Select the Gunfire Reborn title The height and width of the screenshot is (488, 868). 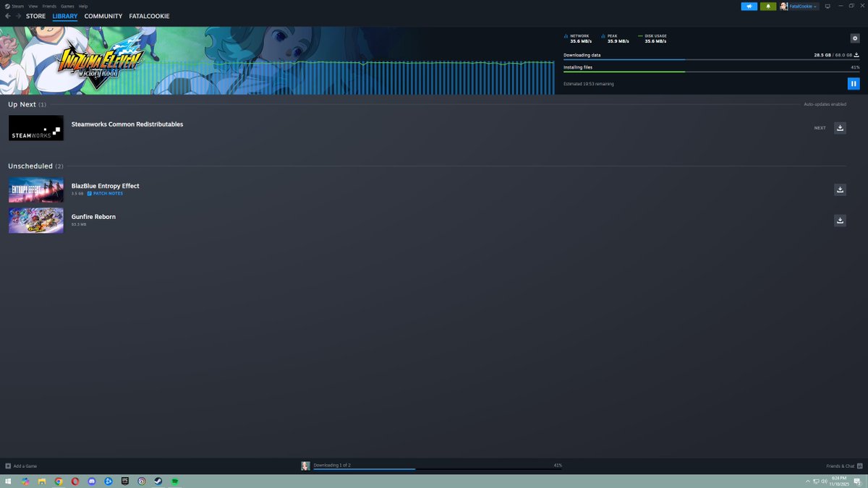click(93, 217)
